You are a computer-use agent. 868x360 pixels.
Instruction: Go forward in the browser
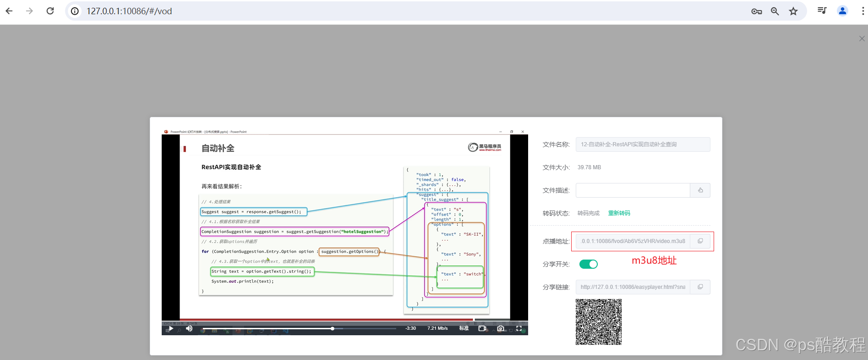[29, 11]
